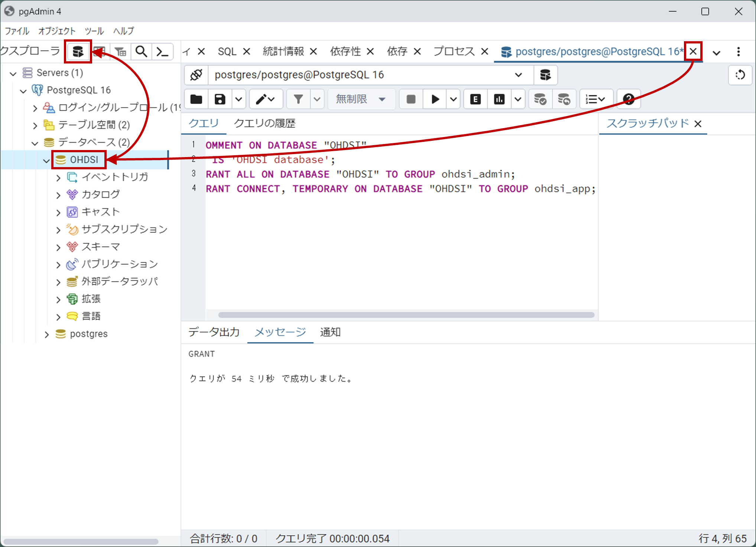Open the Filter options dropdown arrow

point(317,99)
